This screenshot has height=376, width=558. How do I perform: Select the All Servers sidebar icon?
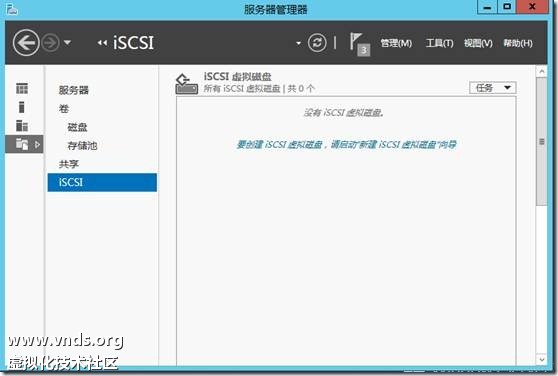click(22, 126)
